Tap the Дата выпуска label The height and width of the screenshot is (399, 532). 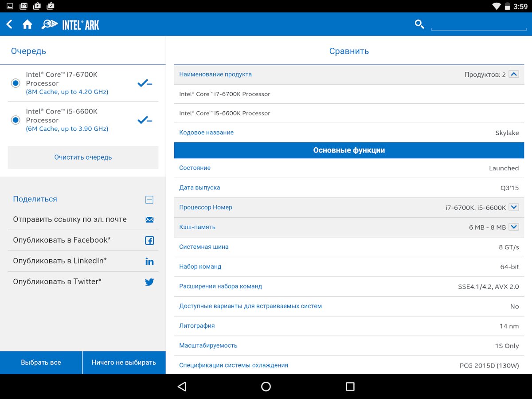(x=199, y=188)
